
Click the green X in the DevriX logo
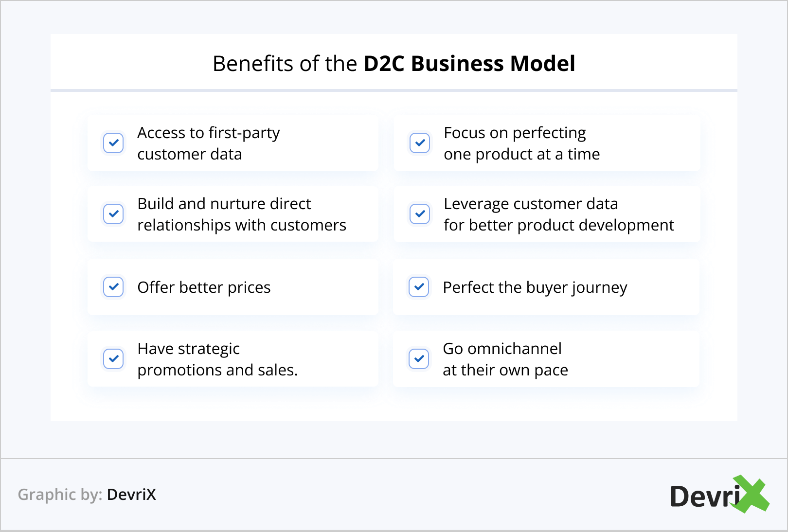pos(752,494)
